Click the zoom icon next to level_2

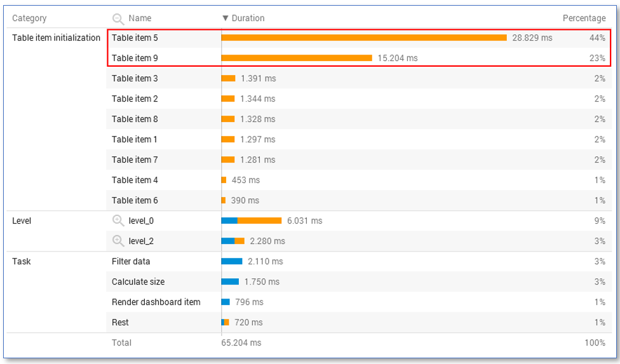point(118,241)
